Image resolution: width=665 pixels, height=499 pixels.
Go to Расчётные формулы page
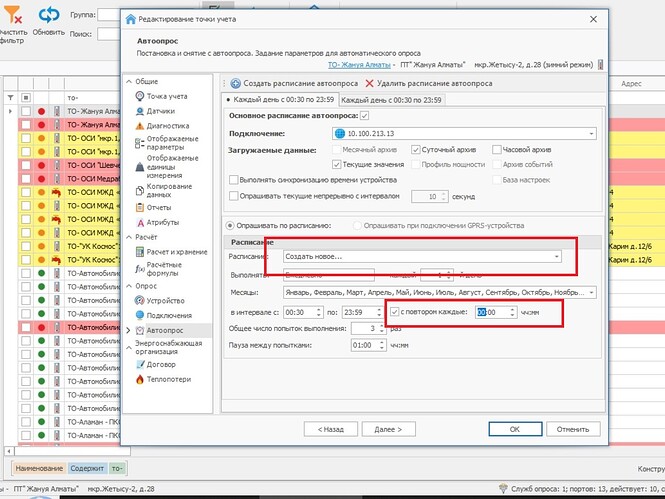tap(166, 269)
